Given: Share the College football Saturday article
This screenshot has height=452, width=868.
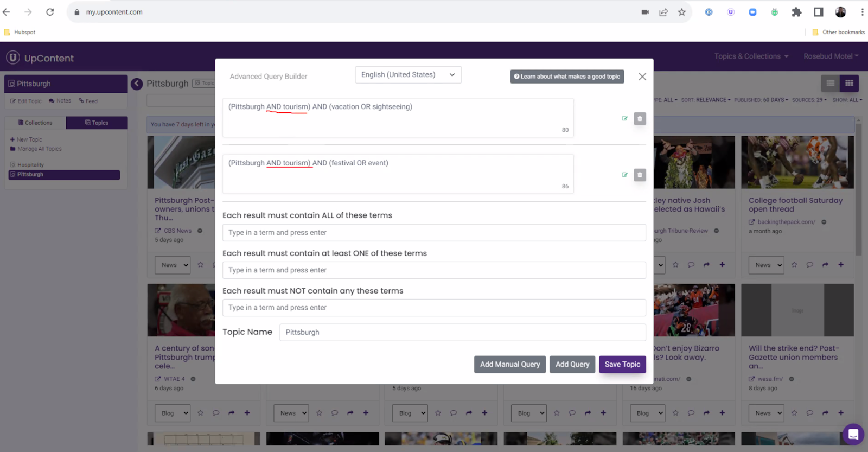Looking at the screenshot, I should coord(825,265).
